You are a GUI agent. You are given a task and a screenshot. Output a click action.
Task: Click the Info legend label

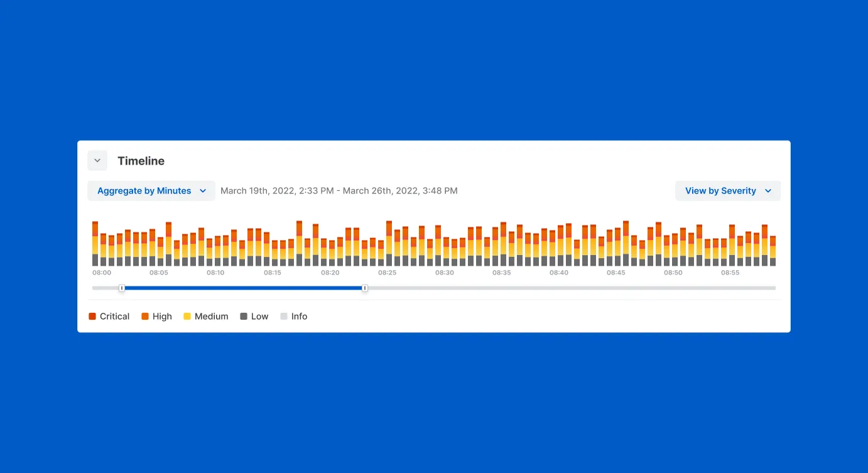click(299, 317)
